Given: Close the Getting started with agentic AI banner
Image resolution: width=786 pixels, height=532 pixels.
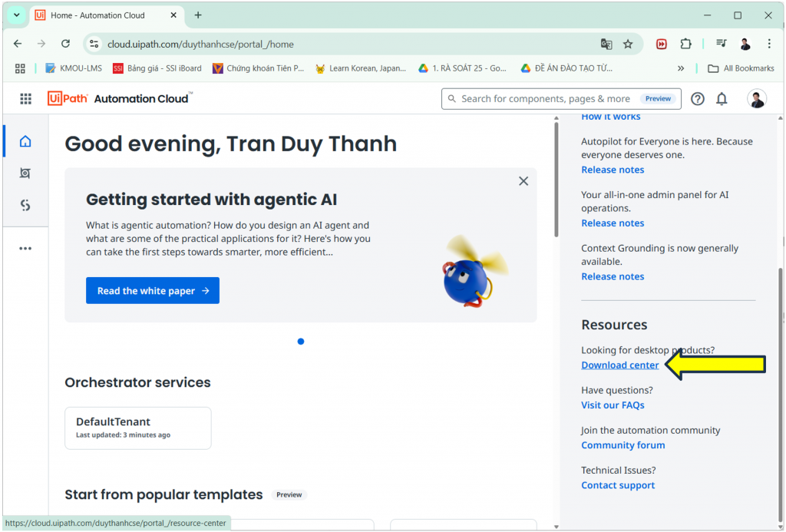Looking at the screenshot, I should tap(523, 181).
